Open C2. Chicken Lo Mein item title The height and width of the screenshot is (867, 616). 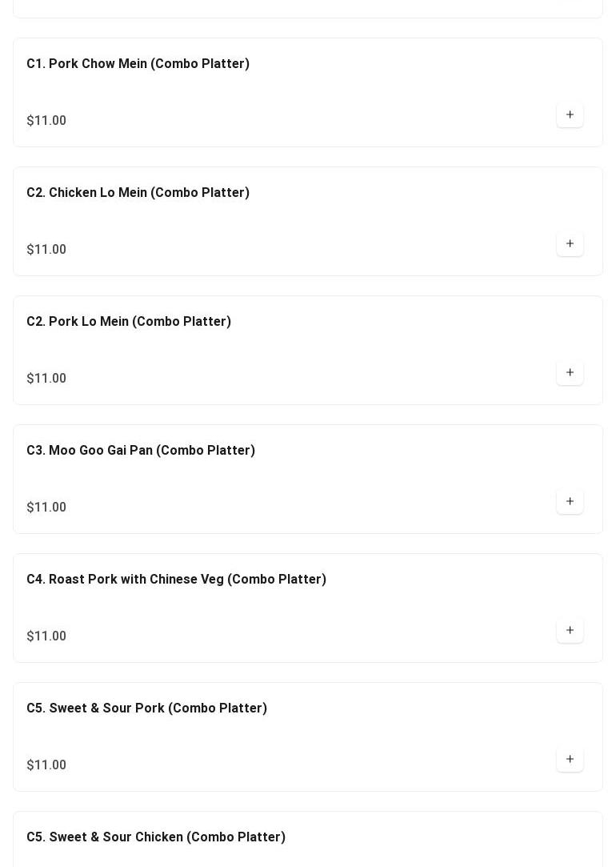(138, 193)
